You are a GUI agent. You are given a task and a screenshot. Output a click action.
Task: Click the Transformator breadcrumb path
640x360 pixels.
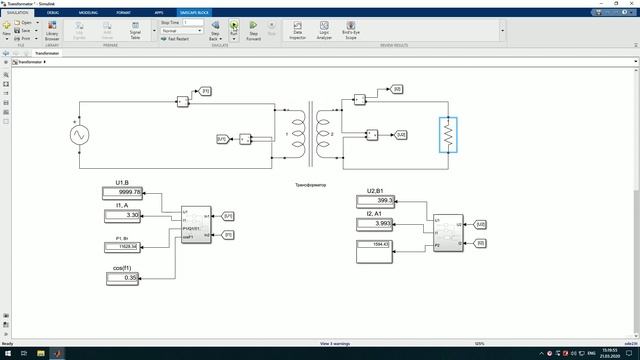coord(29,62)
